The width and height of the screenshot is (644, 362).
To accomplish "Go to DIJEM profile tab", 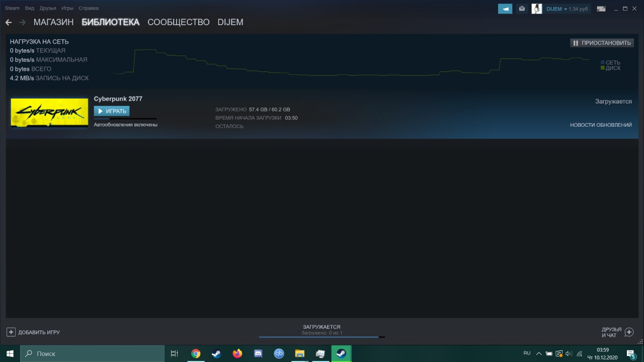I will (x=230, y=22).
